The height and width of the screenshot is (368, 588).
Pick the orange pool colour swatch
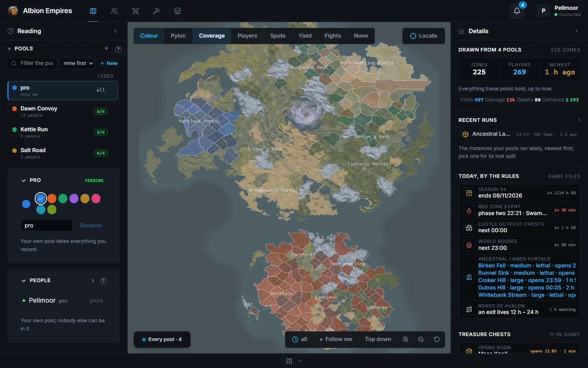pyautogui.click(x=52, y=199)
